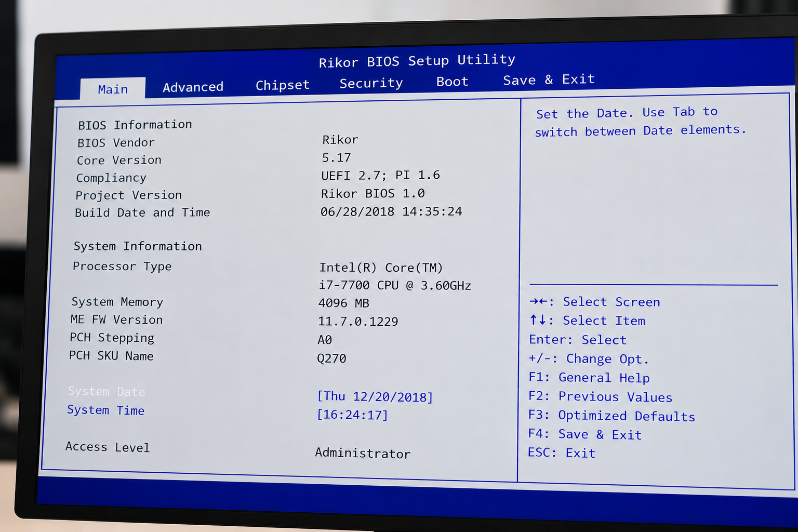The height and width of the screenshot is (532, 798).
Task: Select the System Date field value
Action: (x=375, y=396)
